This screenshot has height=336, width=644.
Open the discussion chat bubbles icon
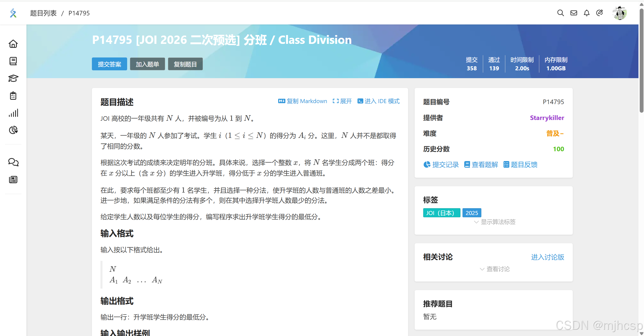(13, 162)
